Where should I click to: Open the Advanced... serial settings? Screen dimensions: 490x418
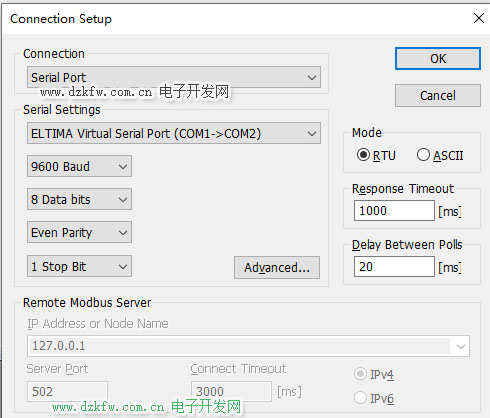[x=277, y=267]
